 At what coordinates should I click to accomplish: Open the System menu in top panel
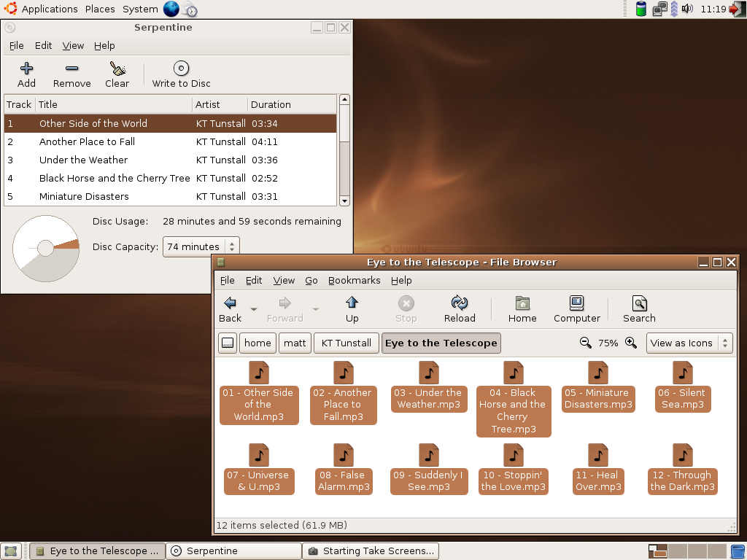pos(140,9)
